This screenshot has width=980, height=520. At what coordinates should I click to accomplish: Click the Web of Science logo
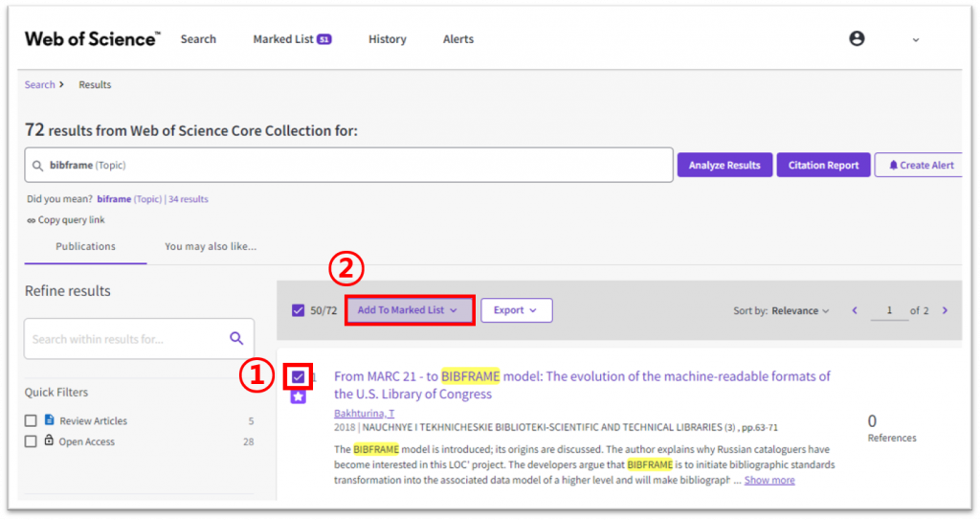92,39
